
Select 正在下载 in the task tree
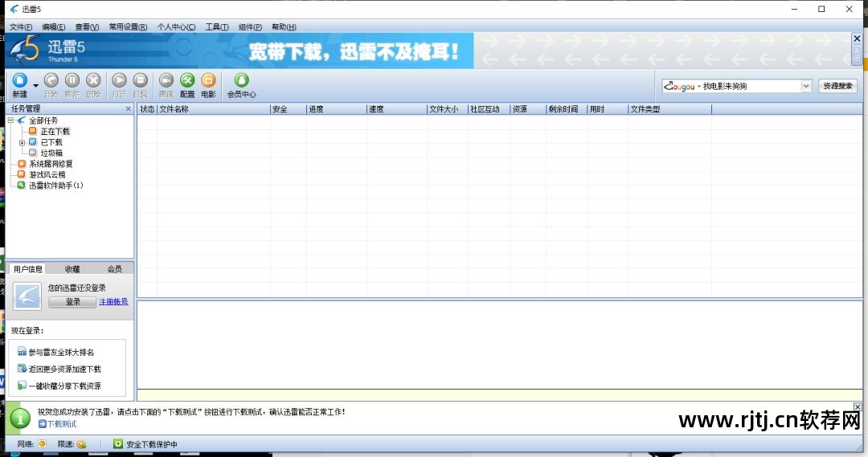[x=55, y=131]
